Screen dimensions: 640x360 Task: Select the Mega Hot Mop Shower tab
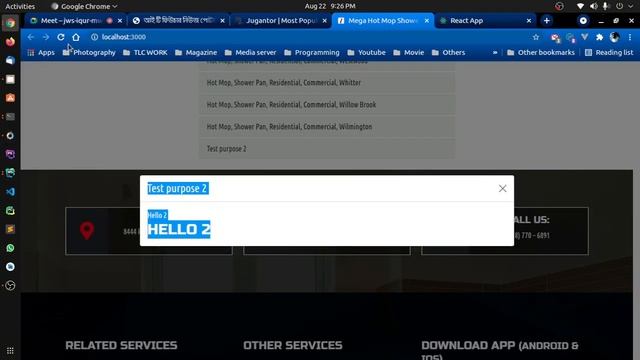[382, 20]
